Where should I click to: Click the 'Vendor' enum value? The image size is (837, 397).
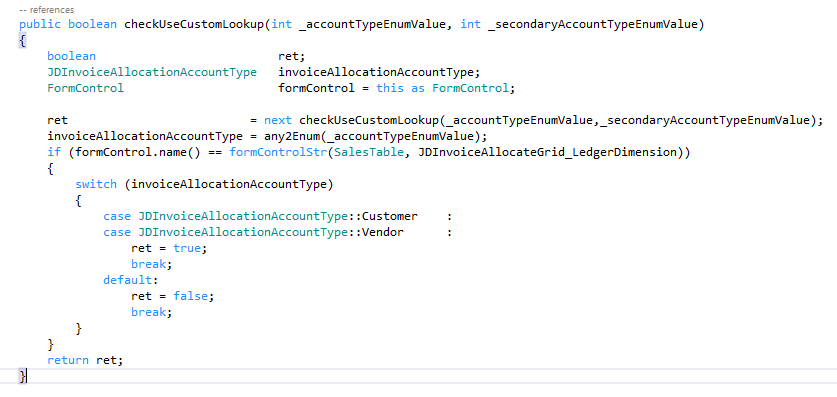(383, 233)
